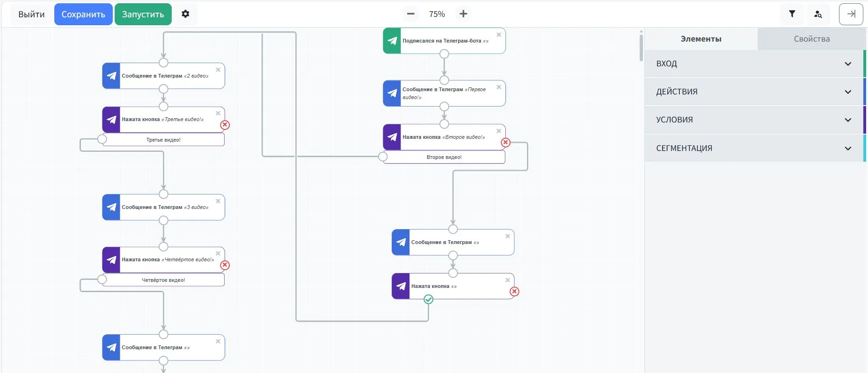Expand the ДЕЙСТВИЯ section
Image resolution: width=868 pixels, height=373 pixels.
(x=754, y=92)
